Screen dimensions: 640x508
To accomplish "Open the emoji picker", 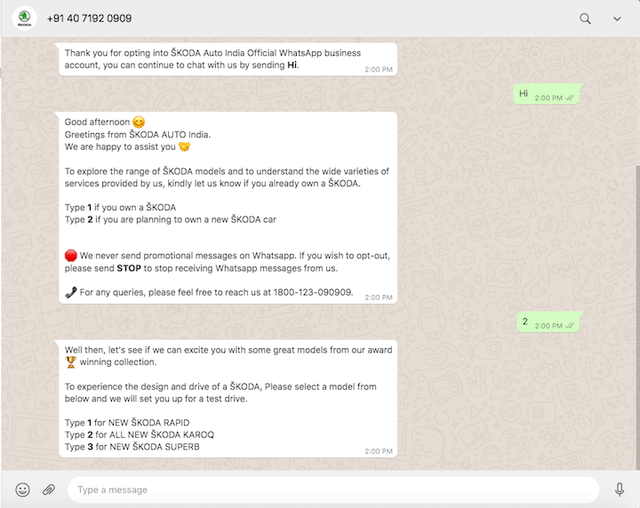I will point(23,489).
